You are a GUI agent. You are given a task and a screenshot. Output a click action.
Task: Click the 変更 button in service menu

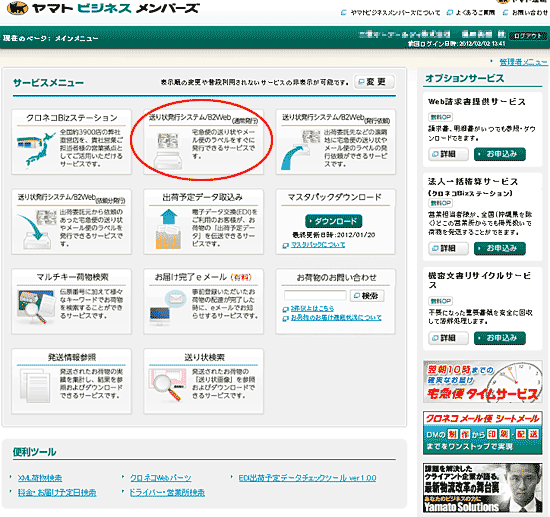pos(374,82)
